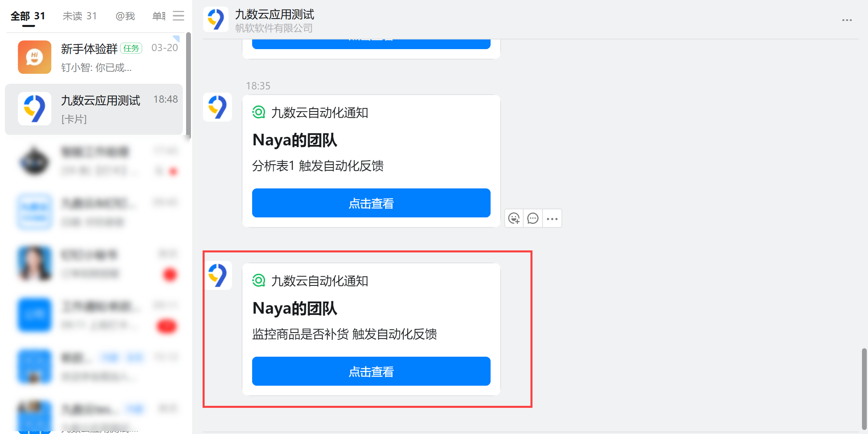Click the sender avatar in highlighted message

pyautogui.click(x=218, y=275)
